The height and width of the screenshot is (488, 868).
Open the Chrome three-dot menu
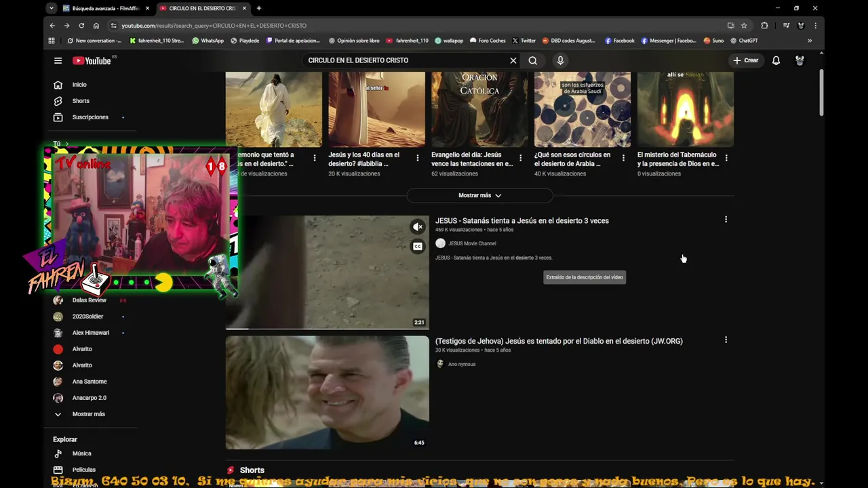click(x=815, y=25)
